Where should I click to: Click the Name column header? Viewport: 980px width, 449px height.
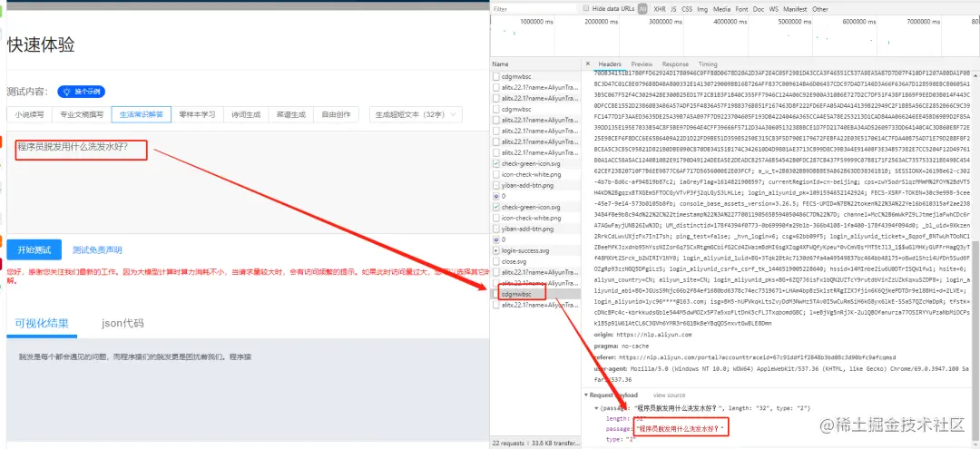pyautogui.click(x=537, y=64)
